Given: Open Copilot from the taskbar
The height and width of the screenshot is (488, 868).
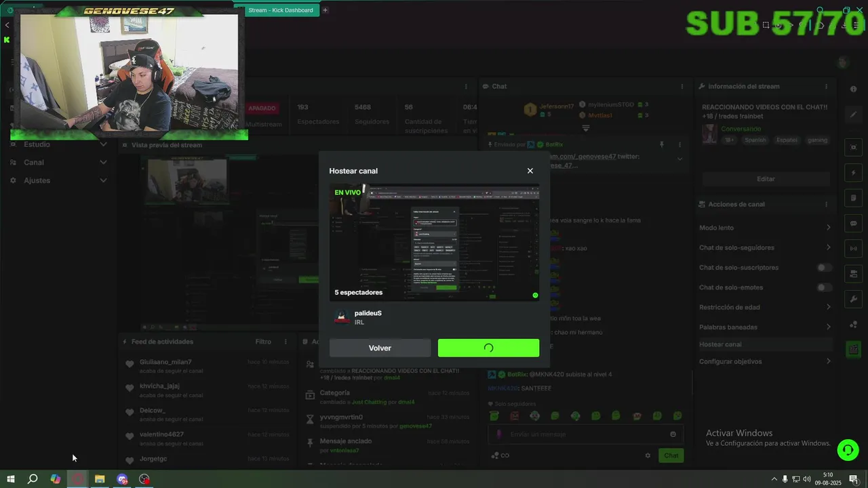Looking at the screenshot, I should (x=56, y=479).
